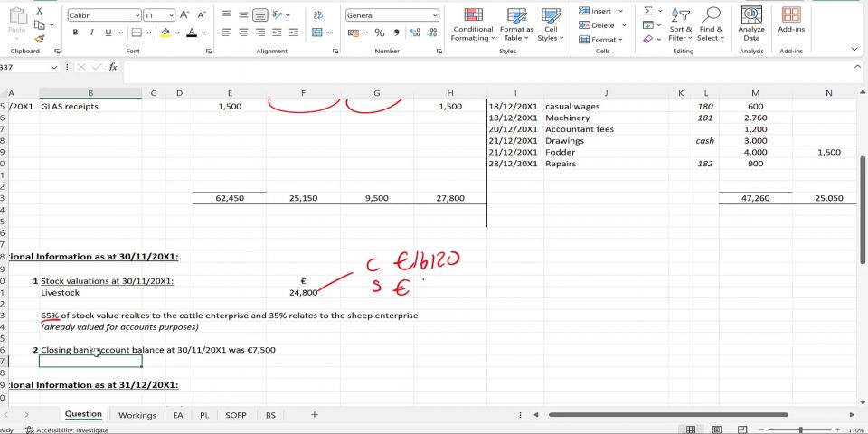This screenshot has height=434, width=868.
Task: Open Format as Table gallery
Action: click(x=516, y=25)
